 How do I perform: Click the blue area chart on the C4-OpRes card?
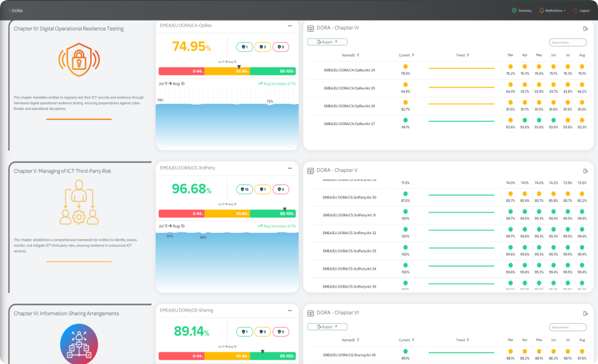[x=227, y=126]
